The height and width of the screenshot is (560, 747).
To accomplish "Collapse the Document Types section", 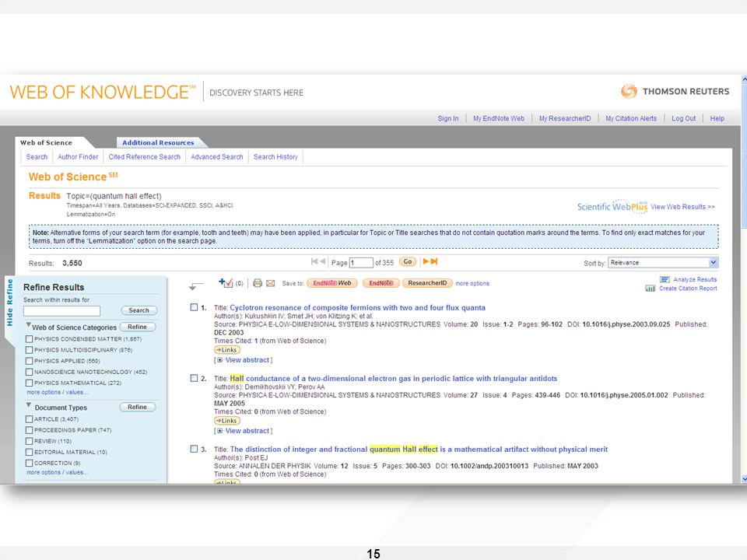I will 29,405.
